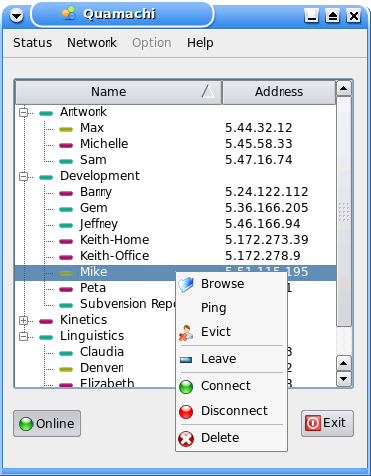This screenshot has height=476, width=371.
Task: Toggle the Online status button
Action: click(47, 423)
